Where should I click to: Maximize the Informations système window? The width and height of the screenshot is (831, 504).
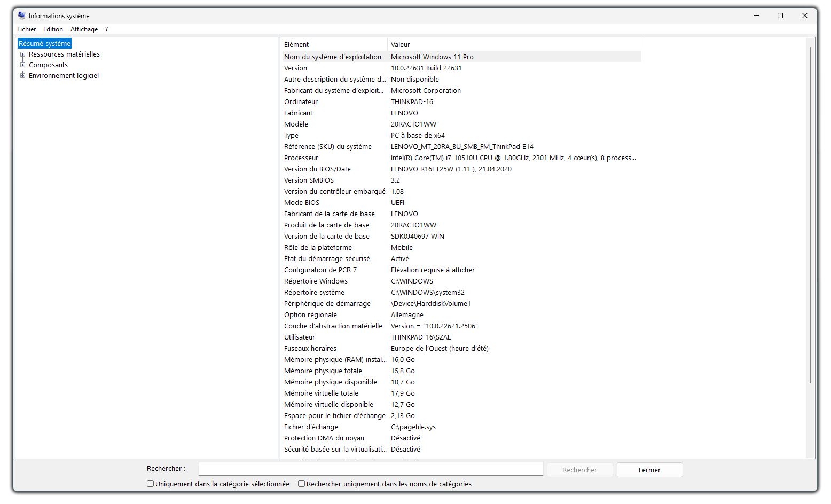pyautogui.click(x=780, y=15)
